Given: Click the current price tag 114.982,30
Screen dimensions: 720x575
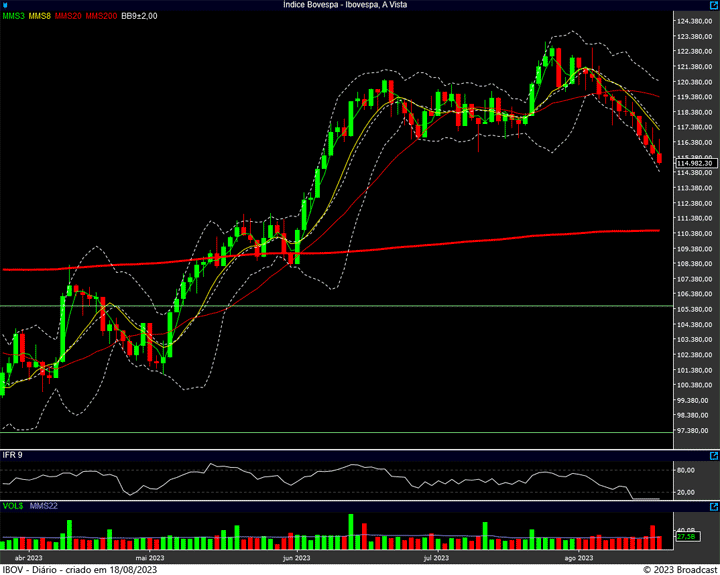Looking at the screenshot, I should click(686, 163).
